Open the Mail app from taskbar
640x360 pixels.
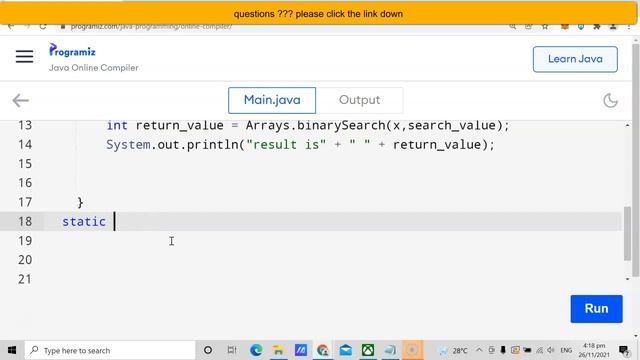pyautogui.click(x=345, y=350)
